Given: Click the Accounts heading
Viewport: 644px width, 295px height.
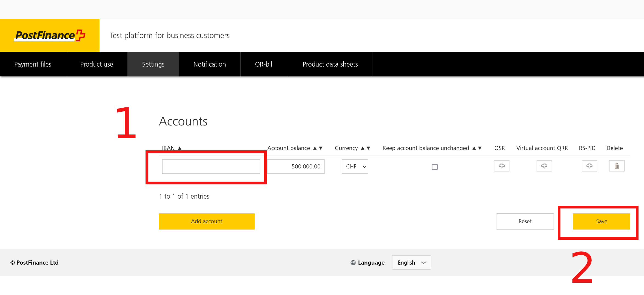Looking at the screenshot, I should click(183, 121).
